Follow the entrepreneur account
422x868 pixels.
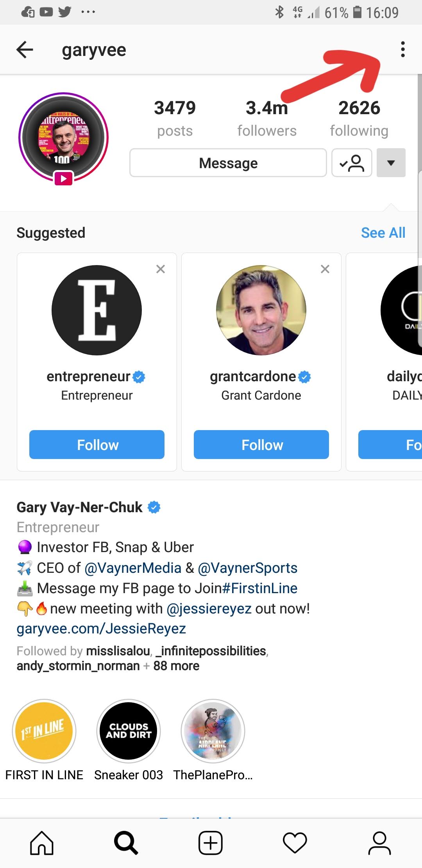click(97, 445)
